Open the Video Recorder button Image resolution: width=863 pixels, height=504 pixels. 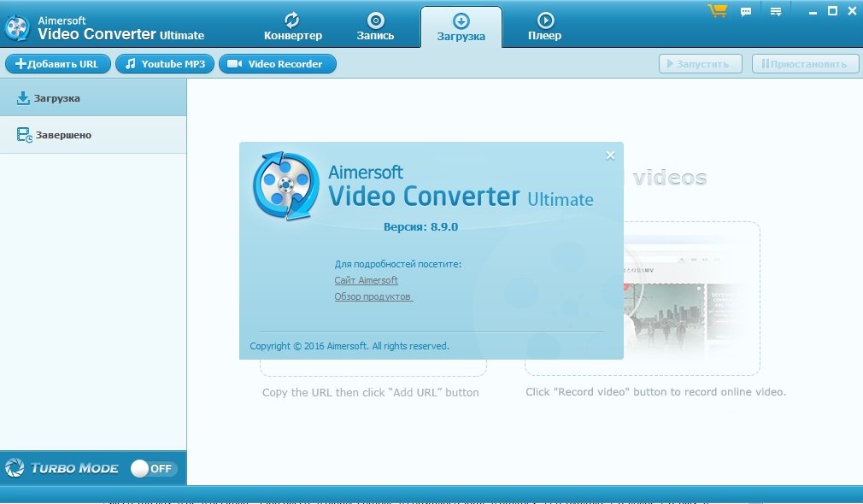pyautogui.click(x=278, y=64)
